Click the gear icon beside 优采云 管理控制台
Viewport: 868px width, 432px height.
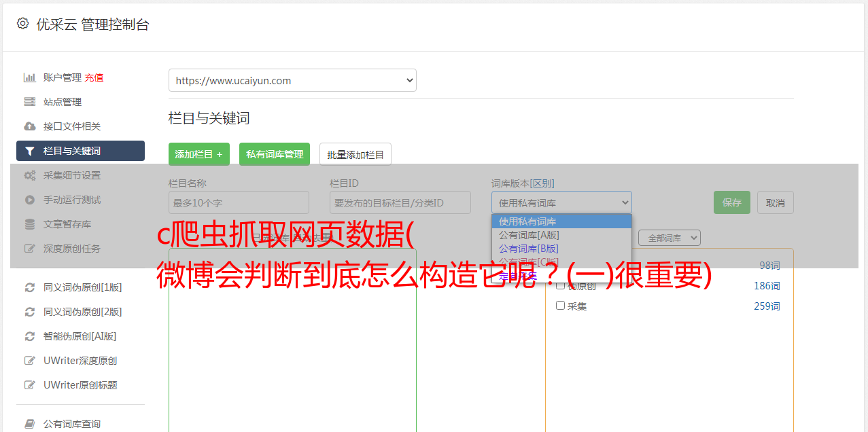(x=22, y=24)
